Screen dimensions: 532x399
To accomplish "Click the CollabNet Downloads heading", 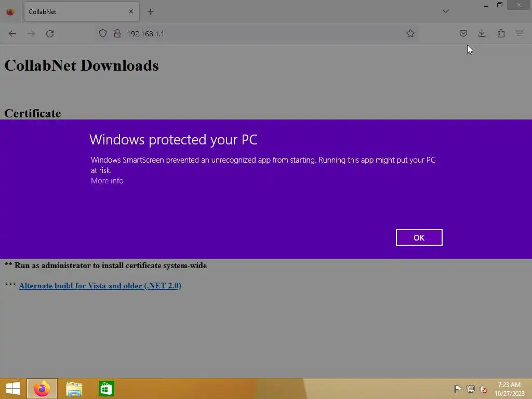I will [x=82, y=65].
